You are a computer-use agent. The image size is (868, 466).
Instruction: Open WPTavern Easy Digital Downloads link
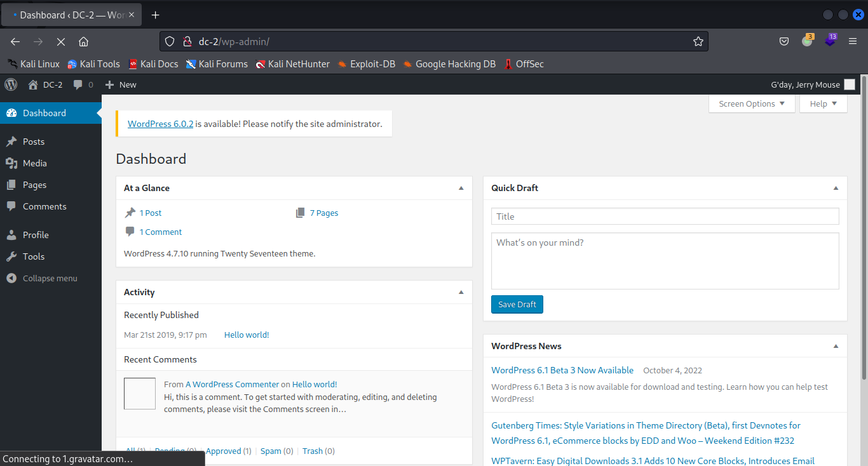point(653,461)
